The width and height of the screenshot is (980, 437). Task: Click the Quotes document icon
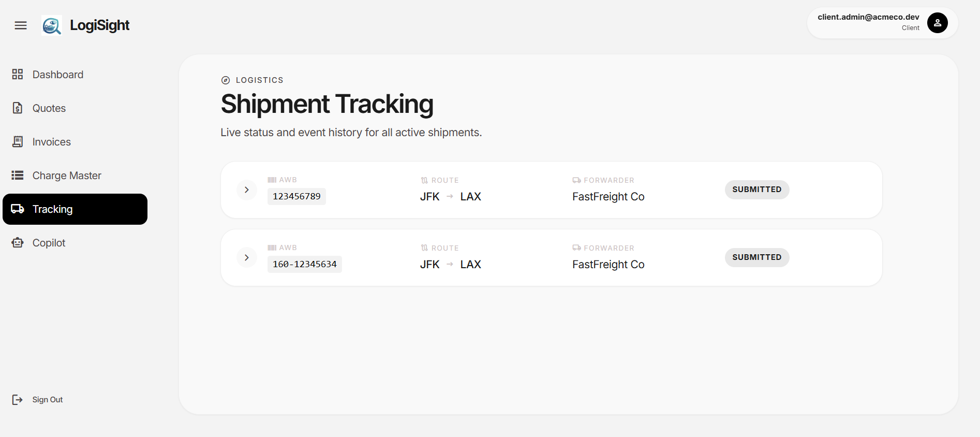pos(18,108)
